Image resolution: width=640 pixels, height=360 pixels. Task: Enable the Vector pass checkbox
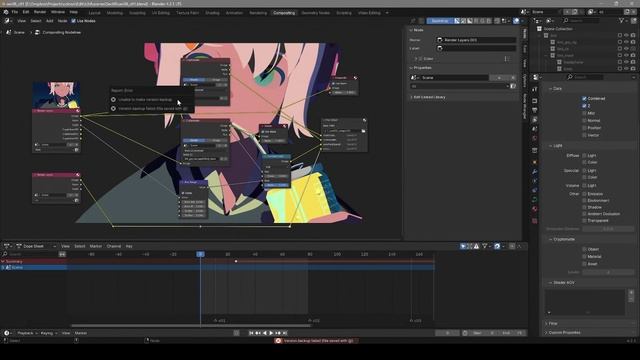point(584,135)
